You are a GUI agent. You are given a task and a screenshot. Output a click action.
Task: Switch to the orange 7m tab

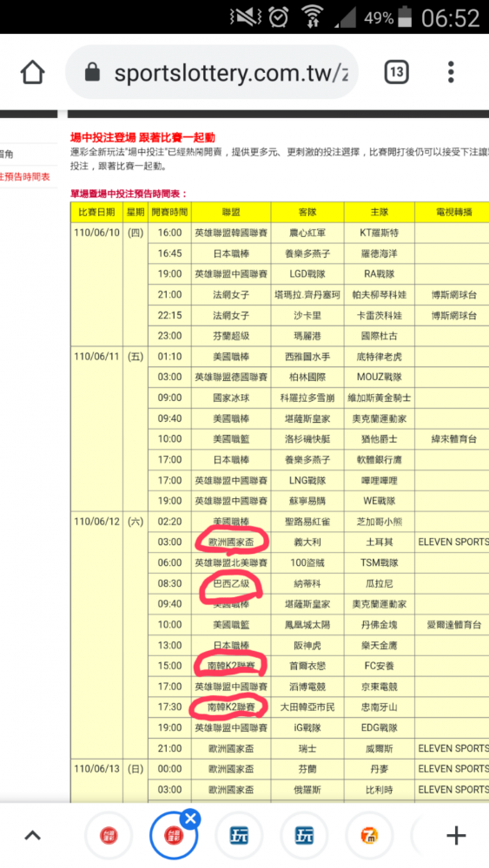[x=369, y=836]
